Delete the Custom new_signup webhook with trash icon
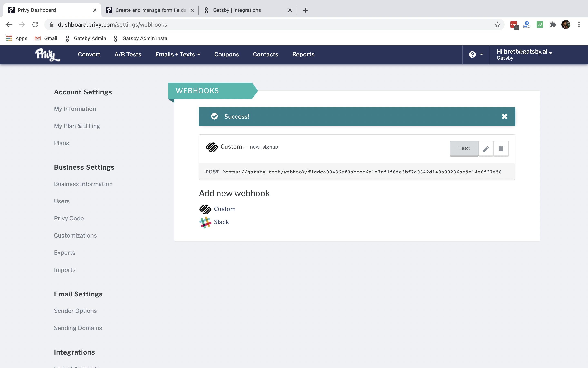Viewport: 588px width, 368px height. click(x=501, y=148)
